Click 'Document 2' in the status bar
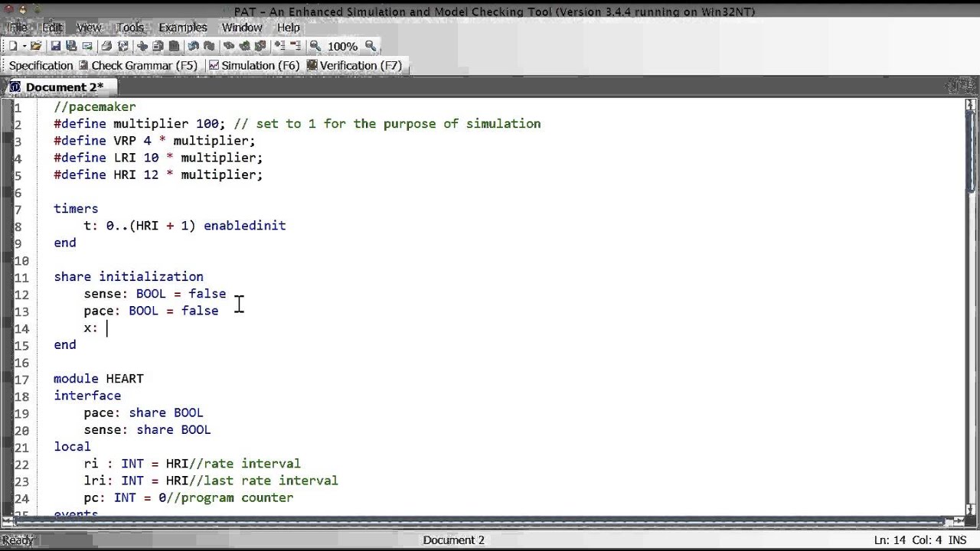Image resolution: width=980 pixels, height=551 pixels. click(x=454, y=540)
